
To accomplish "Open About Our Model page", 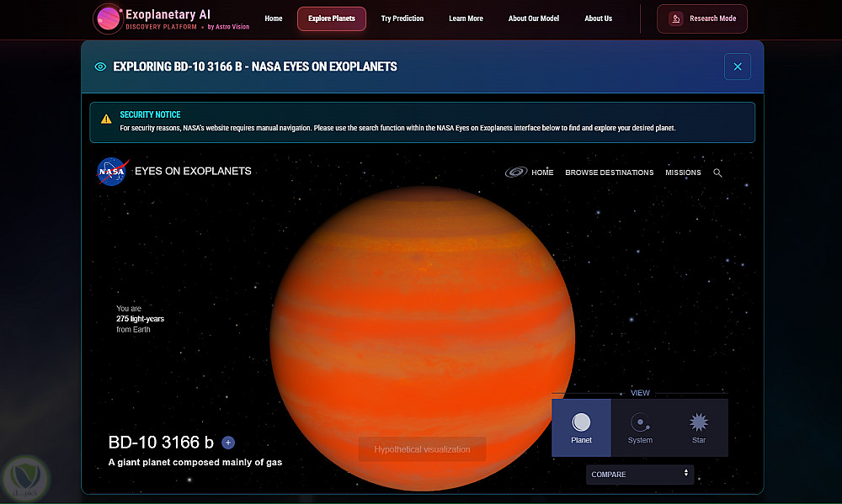I will [x=533, y=19].
